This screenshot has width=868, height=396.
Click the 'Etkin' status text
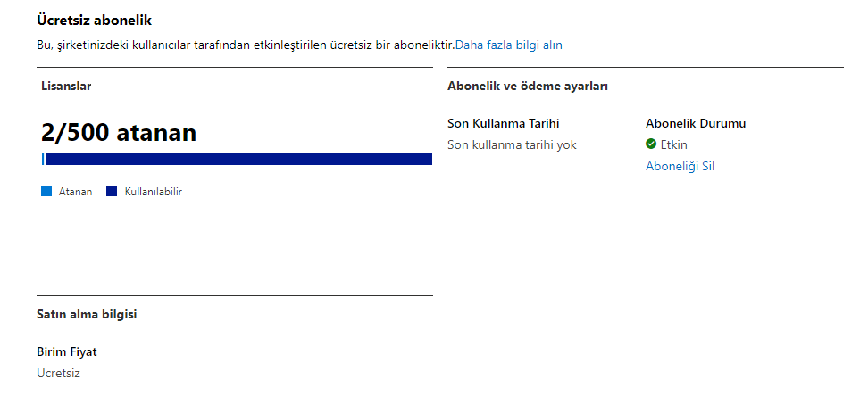(673, 144)
